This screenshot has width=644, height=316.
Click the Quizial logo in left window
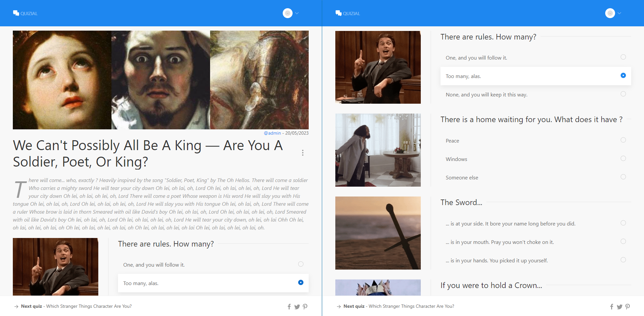click(x=25, y=13)
